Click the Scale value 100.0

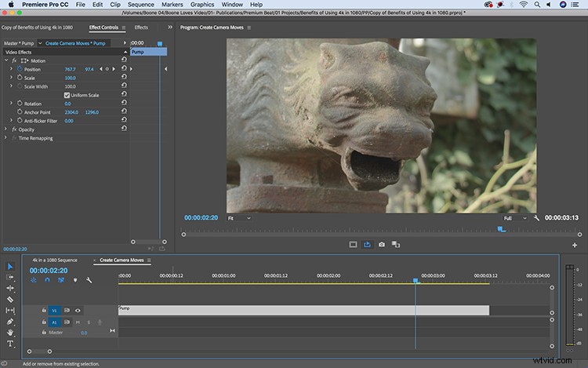pyautogui.click(x=70, y=78)
